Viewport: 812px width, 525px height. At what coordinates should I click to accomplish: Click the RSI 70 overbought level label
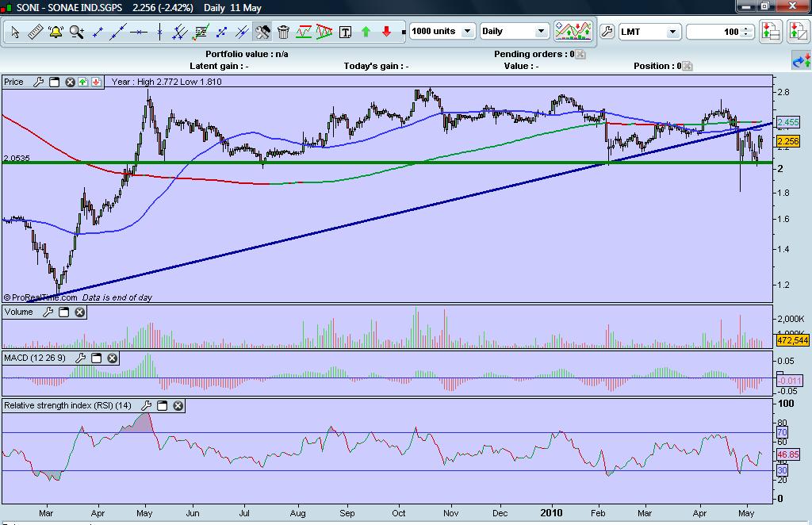point(782,432)
